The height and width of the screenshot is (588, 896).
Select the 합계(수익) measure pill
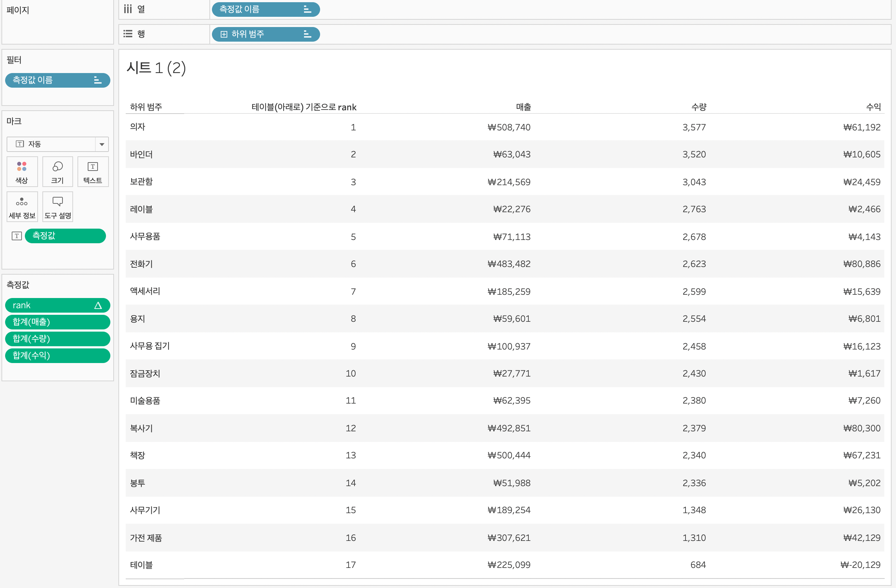57,355
